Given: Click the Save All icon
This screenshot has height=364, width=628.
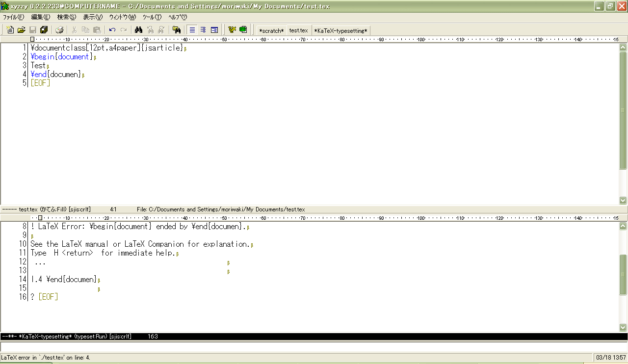Looking at the screenshot, I should (x=44, y=30).
